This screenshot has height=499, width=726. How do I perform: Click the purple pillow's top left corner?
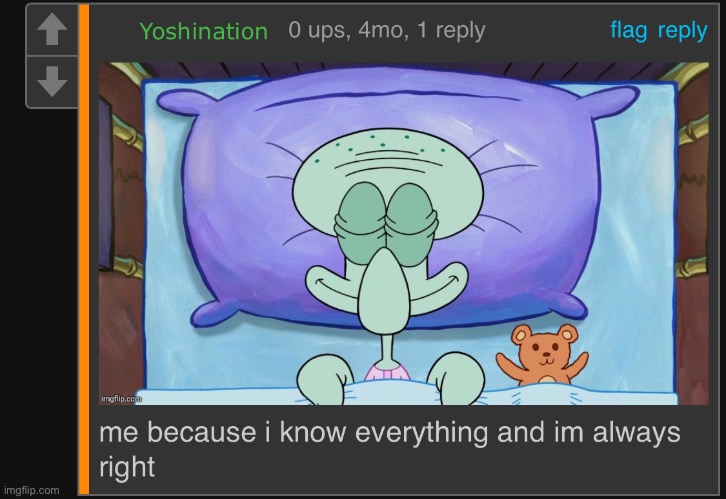pyautogui.click(x=181, y=103)
